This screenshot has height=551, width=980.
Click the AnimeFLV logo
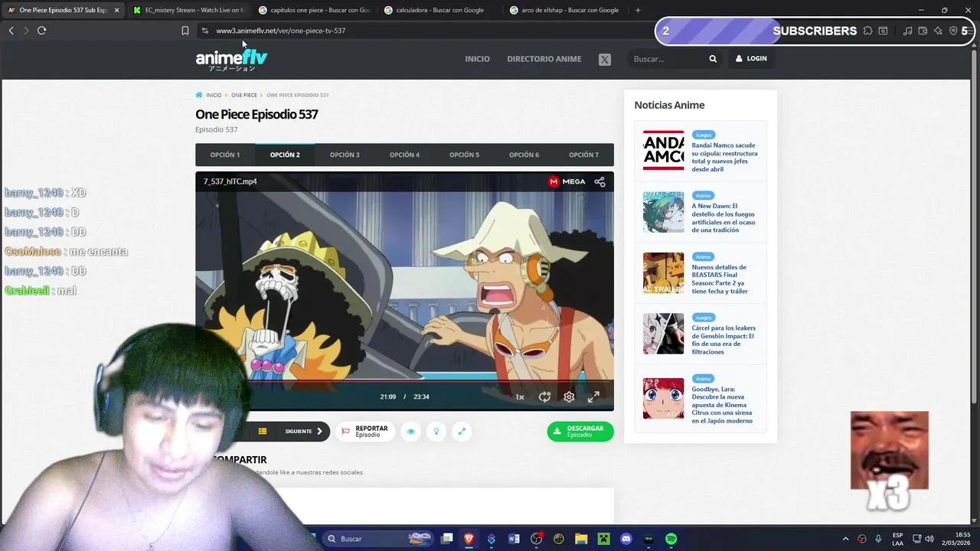point(231,60)
